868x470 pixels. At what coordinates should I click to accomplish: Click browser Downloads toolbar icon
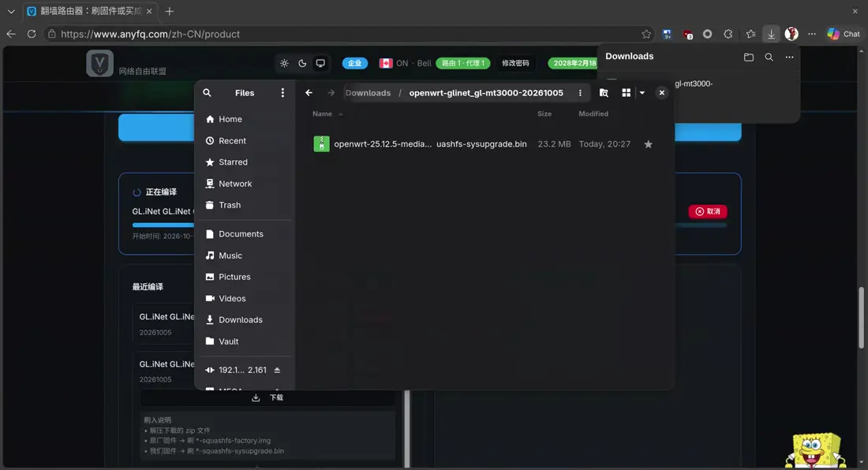[771, 34]
